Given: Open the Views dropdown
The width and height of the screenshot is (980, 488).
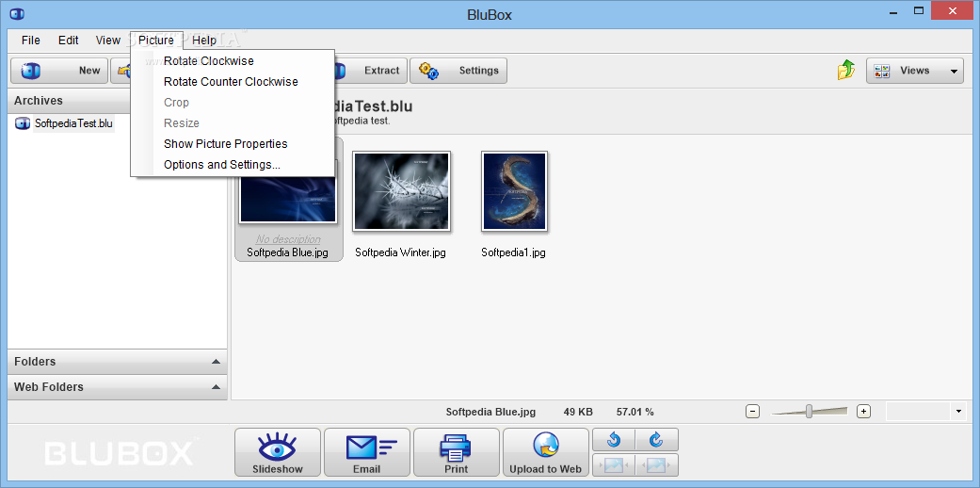Looking at the screenshot, I should (x=914, y=71).
